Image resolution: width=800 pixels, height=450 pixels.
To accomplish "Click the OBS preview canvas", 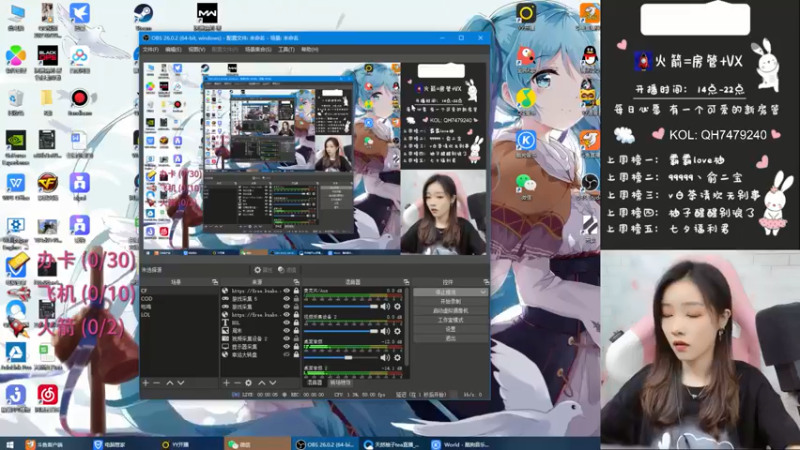I will 315,159.
